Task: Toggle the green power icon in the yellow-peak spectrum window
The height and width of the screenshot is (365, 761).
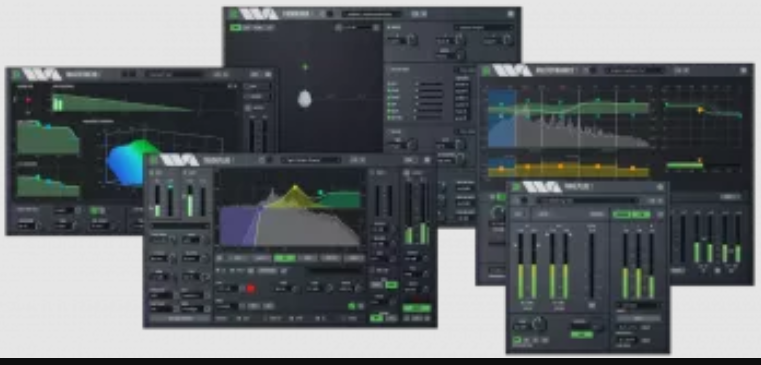Action: (153, 160)
